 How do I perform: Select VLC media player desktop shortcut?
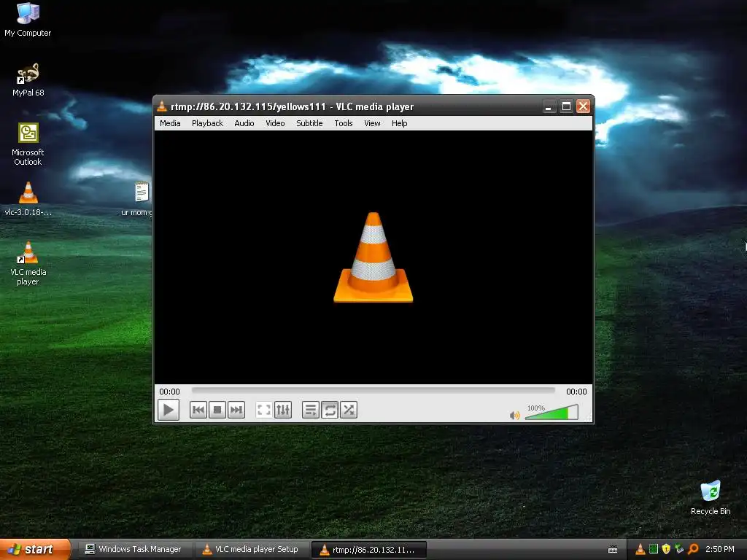point(28,264)
